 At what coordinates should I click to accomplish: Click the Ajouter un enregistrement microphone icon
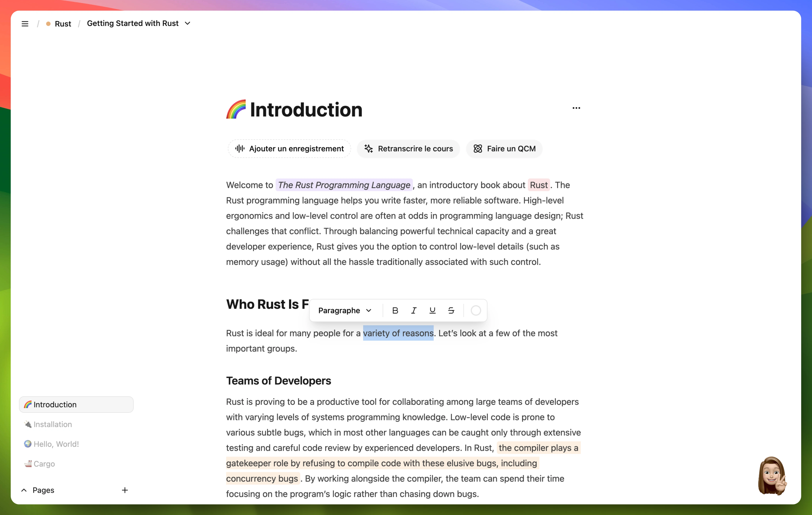[240, 148]
